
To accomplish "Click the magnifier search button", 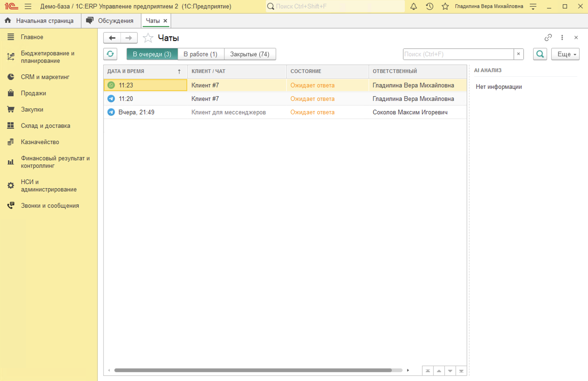I will tap(540, 54).
